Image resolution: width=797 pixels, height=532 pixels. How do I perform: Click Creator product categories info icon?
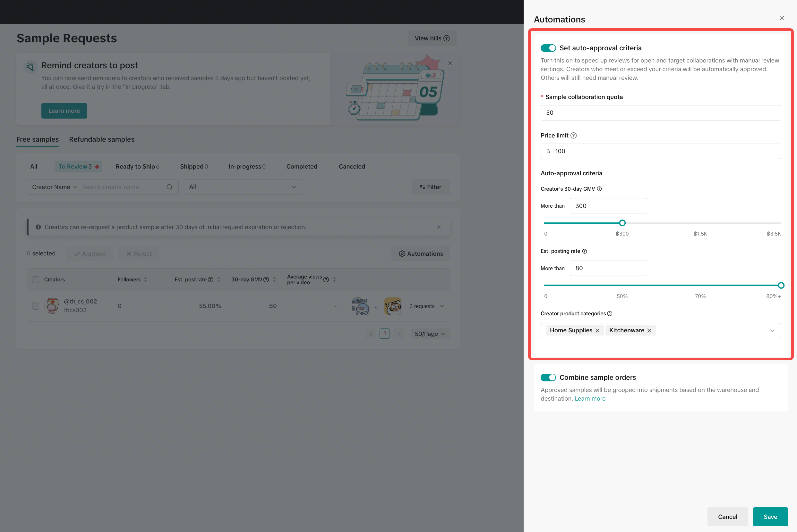(x=610, y=313)
